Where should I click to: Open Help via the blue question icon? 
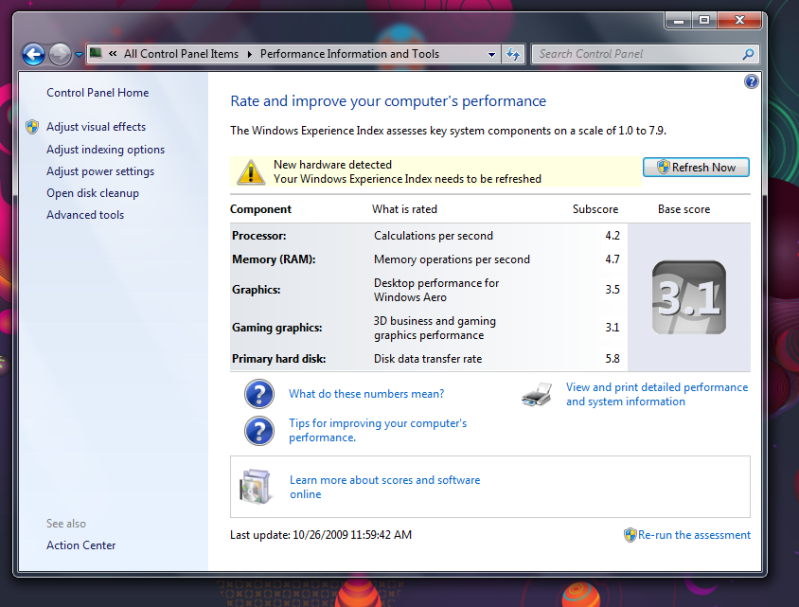coord(751,82)
